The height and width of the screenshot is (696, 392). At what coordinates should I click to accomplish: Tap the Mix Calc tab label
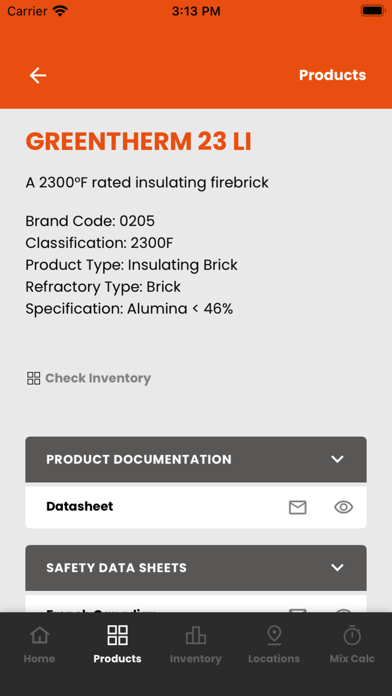point(352,659)
